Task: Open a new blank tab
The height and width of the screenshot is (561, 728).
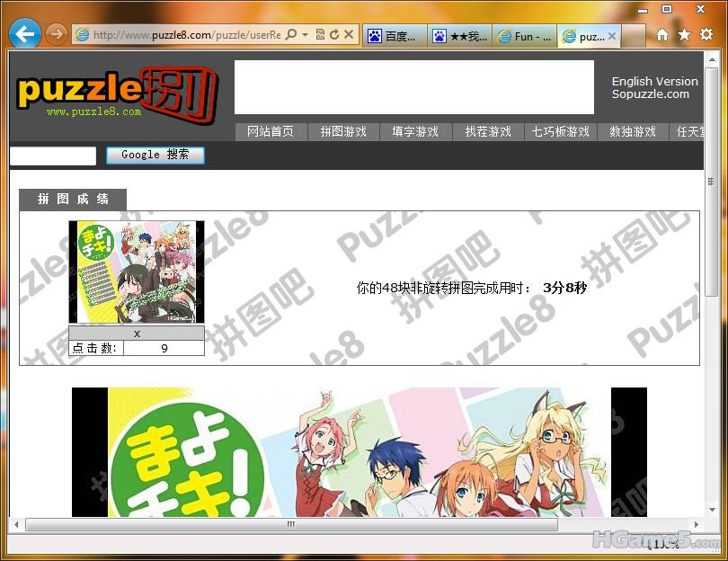Action: point(634,36)
